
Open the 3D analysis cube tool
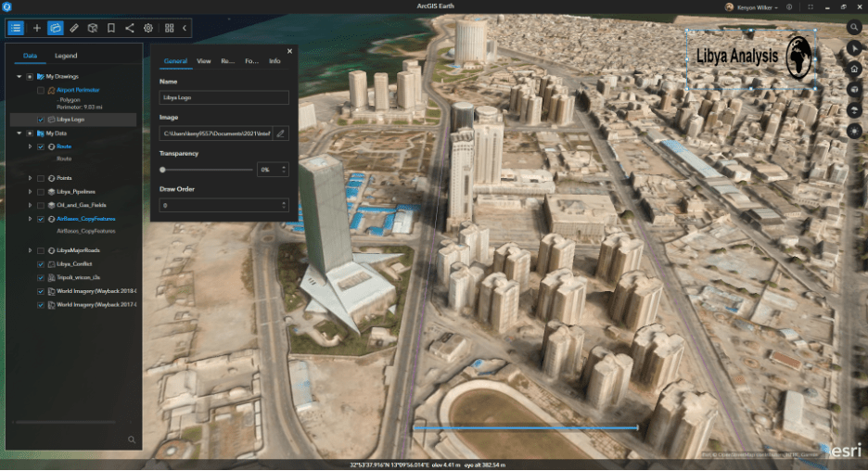click(93, 28)
